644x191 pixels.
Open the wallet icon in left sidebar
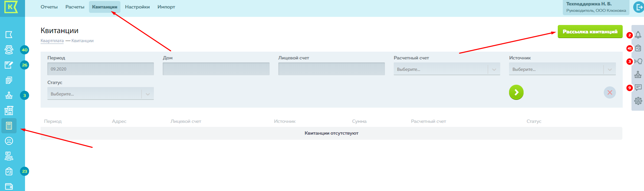tap(9, 186)
